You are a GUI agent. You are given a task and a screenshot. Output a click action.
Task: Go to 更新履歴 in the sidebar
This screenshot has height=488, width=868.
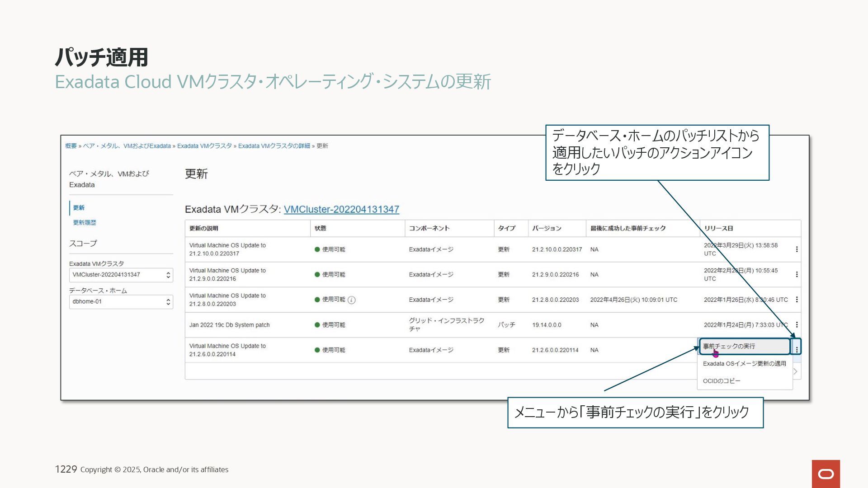(85, 223)
